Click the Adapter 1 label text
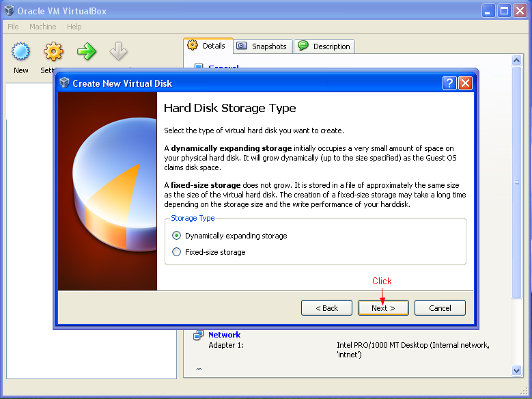 tap(226, 345)
